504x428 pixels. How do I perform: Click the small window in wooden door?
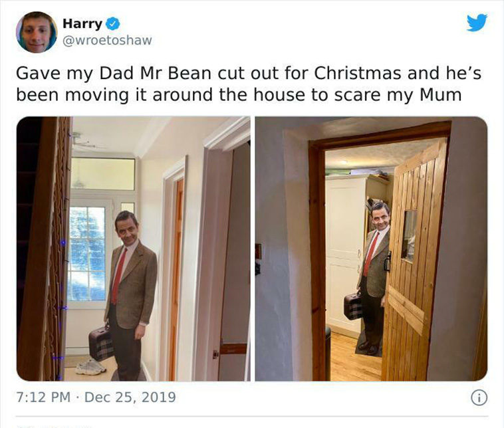[x=408, y=236]
